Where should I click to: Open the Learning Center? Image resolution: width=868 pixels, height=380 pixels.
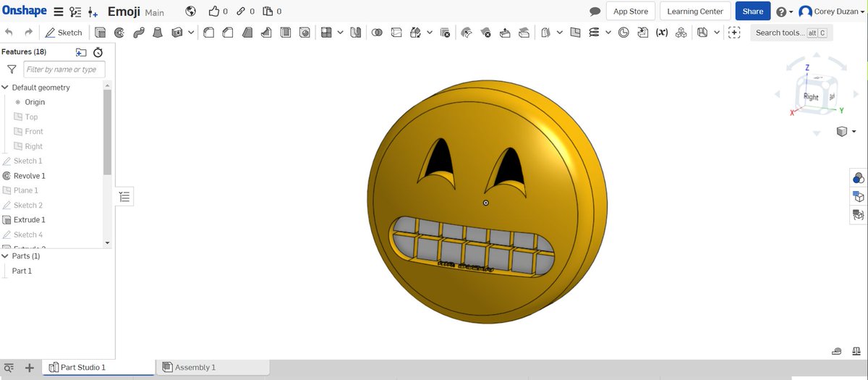click(695, 12)
